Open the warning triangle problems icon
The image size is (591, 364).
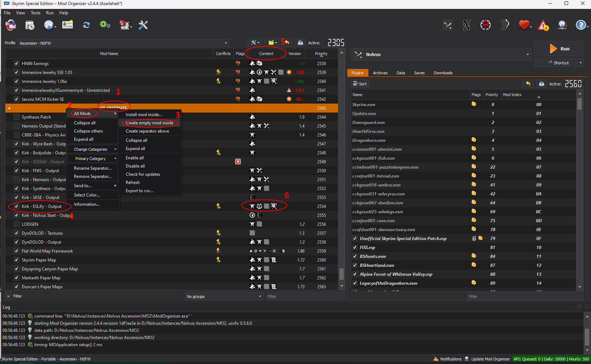pyautogui.click(x=543, y=25)
